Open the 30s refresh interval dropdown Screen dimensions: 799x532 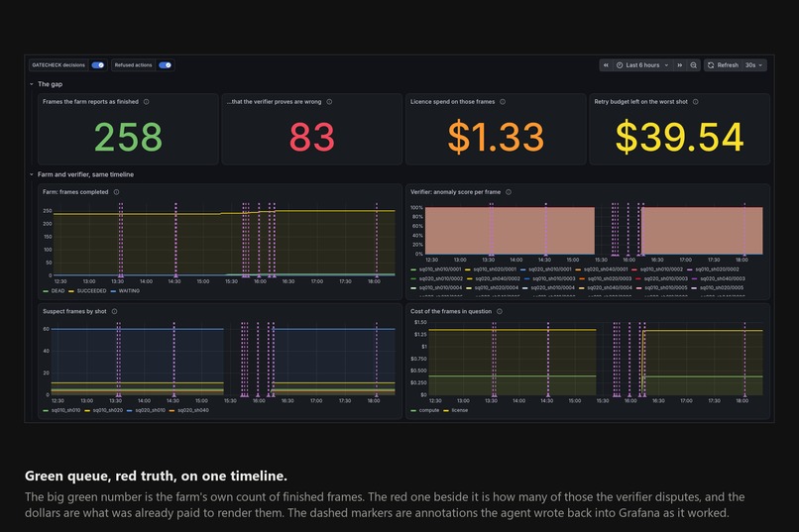click(x=753, y=65)
